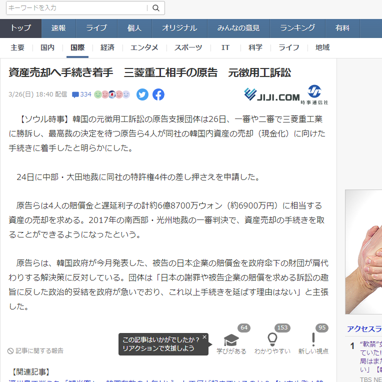Switch to the ライブ tab
Viewport: 382px width, 382px height.
point(96,28)
